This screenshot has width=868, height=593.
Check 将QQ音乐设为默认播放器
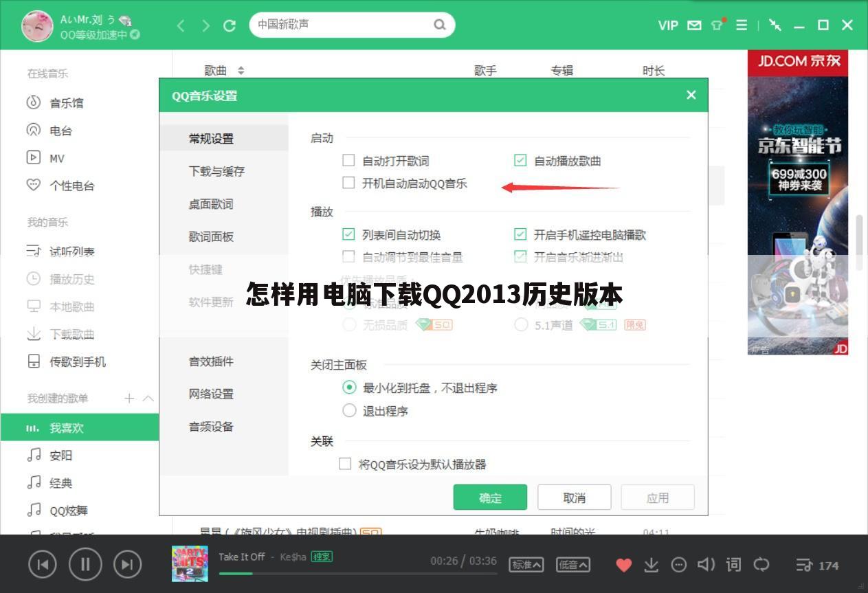[x=345, y=464]
